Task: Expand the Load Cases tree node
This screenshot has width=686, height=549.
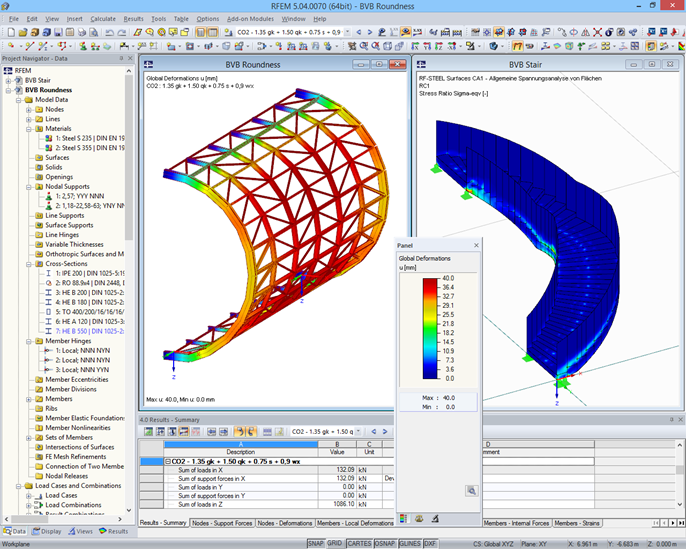Action: [28, 496]
